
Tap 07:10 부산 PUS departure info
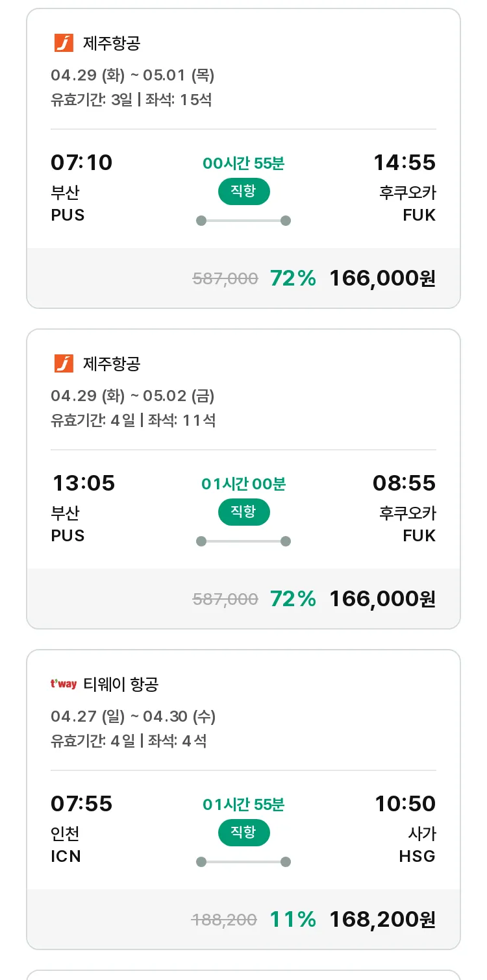82,188
